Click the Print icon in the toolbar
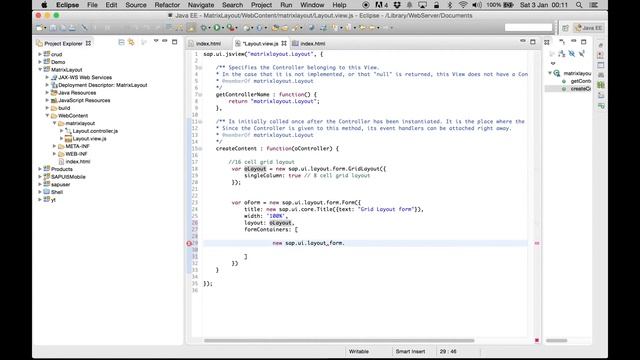The height and width of the screenshot is (360, 640). click(72, 28)
